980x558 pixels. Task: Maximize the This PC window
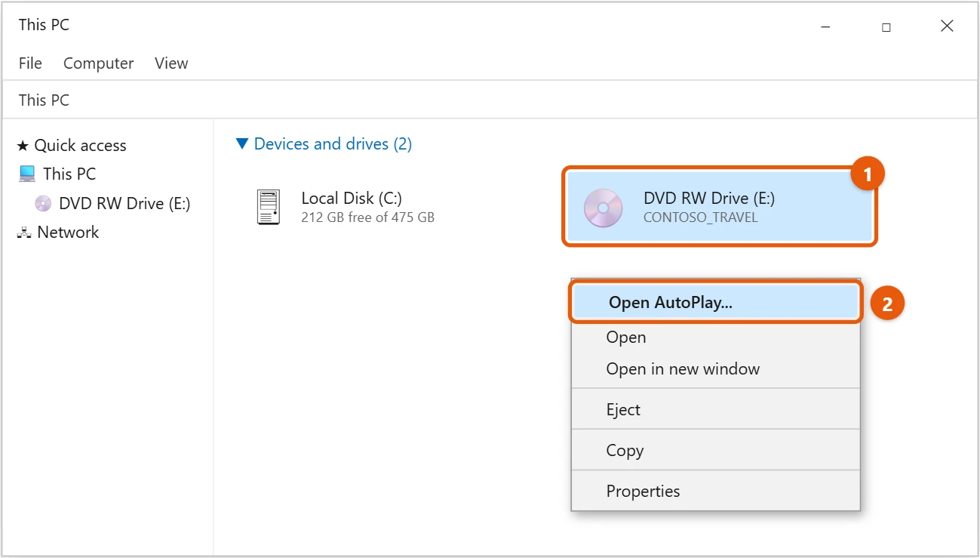tap(886, 26)
